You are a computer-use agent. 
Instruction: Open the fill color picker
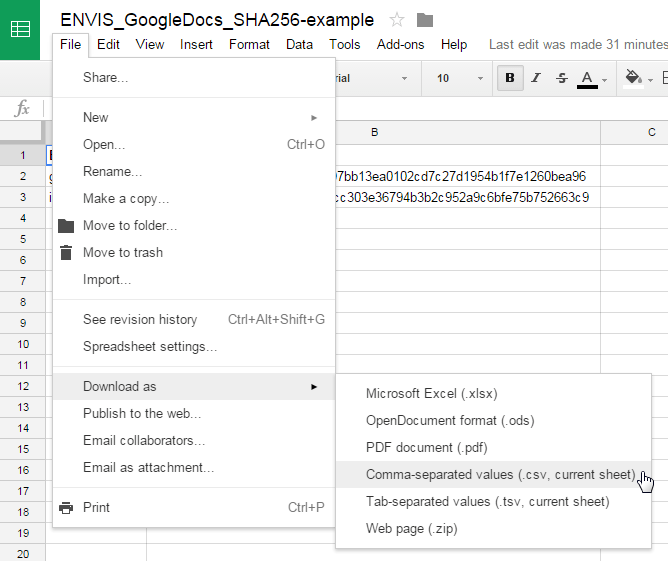(633, 79)
